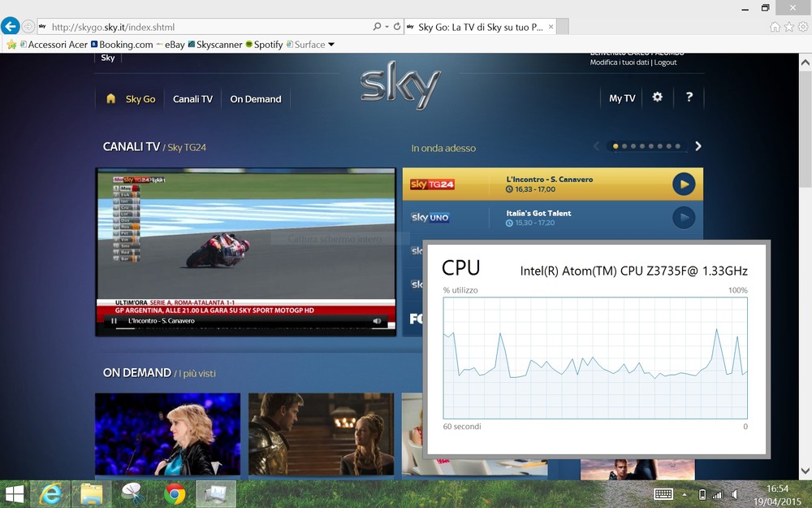Refresh the page with the reload icon
The width and height of the screenshot is (812, 508).
pos(397,27)
